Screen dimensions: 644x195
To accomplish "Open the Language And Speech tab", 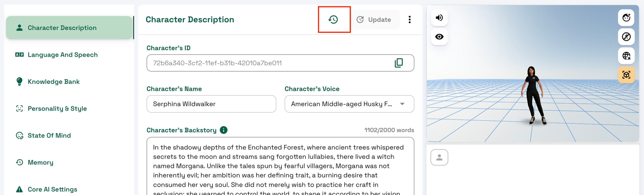I will tap(63, 55).
